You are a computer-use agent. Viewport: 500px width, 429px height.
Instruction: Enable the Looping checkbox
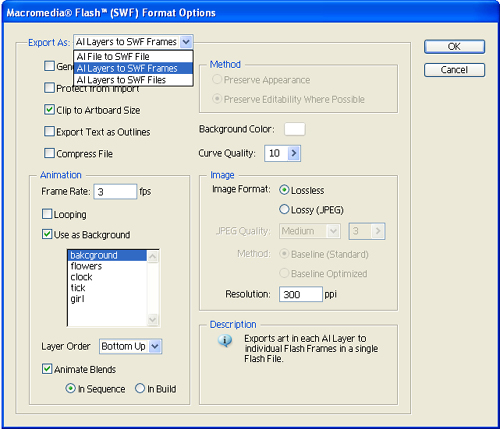pyautogui.click(x=47, y=214)
